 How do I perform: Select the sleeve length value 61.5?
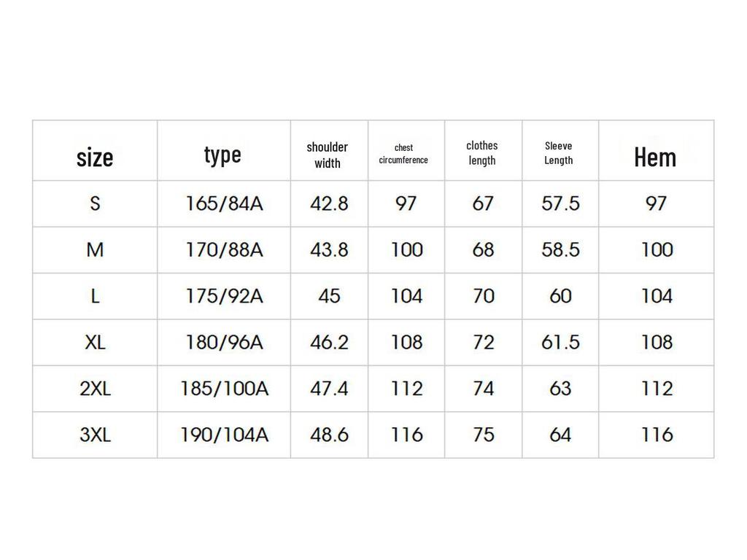click(560, 342)
